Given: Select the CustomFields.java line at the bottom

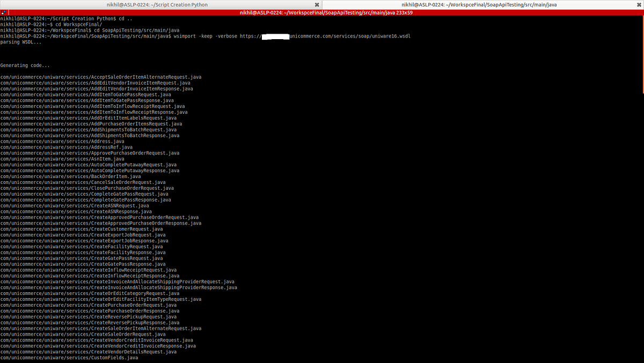Looking at the screenshot, I should (69, 358).
